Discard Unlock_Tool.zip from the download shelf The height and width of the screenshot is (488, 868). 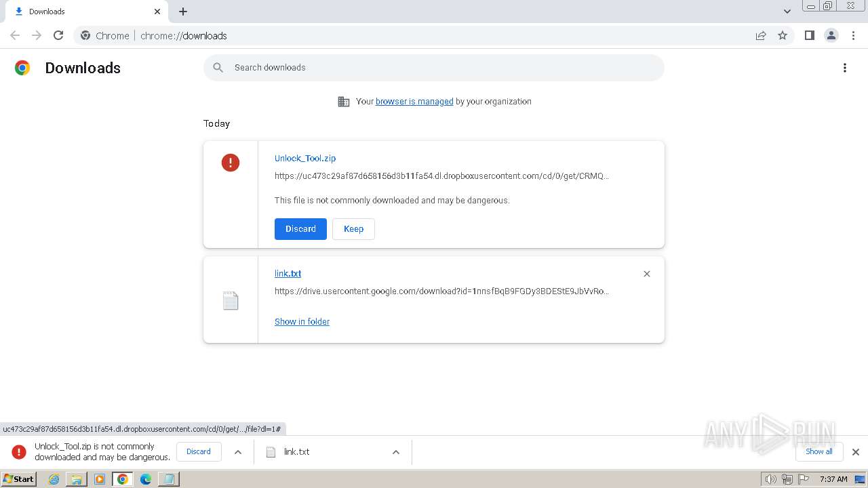point(199,451)
